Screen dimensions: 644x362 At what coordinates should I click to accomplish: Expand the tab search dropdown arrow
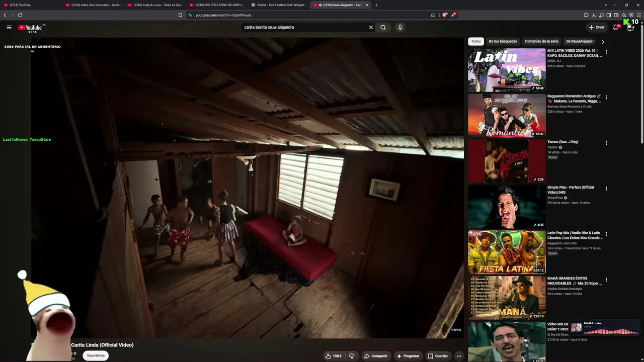click(x=605, y=5)
